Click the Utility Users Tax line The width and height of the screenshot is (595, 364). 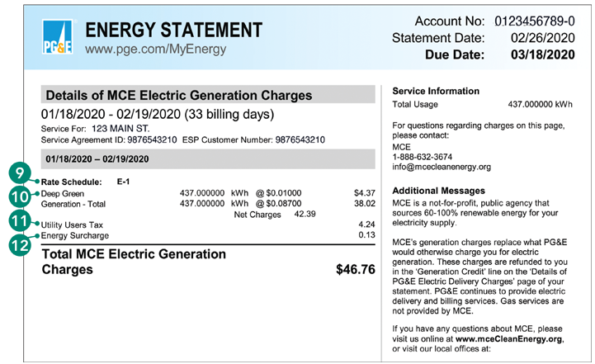(x=208, y=225)
